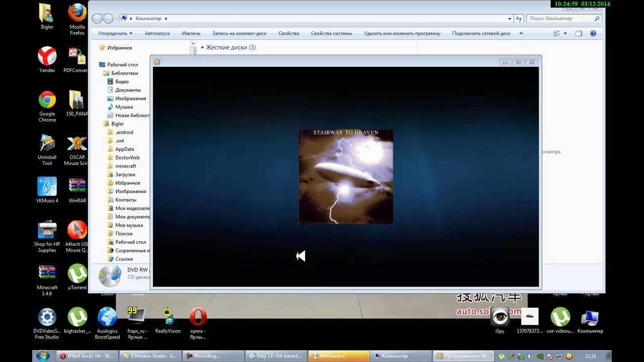Collapse the Жесткие диски (3) group
The image size is (644, 362).
[202, 47]
